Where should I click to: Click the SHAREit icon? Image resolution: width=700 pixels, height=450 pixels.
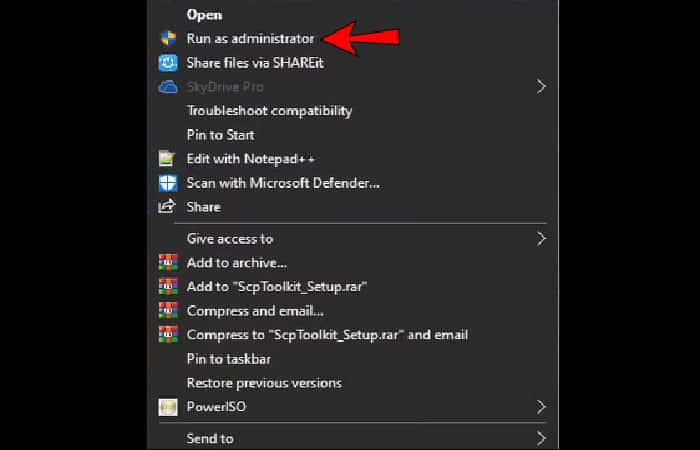[x=168, y=63]
